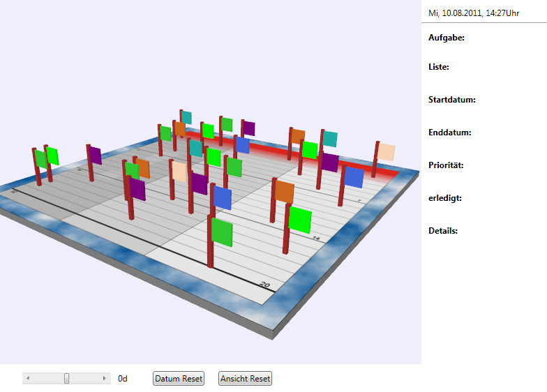This screenshot has width=547, height=392.
Task: Select the peach flag in the board's center
Action: click(179, 171)
